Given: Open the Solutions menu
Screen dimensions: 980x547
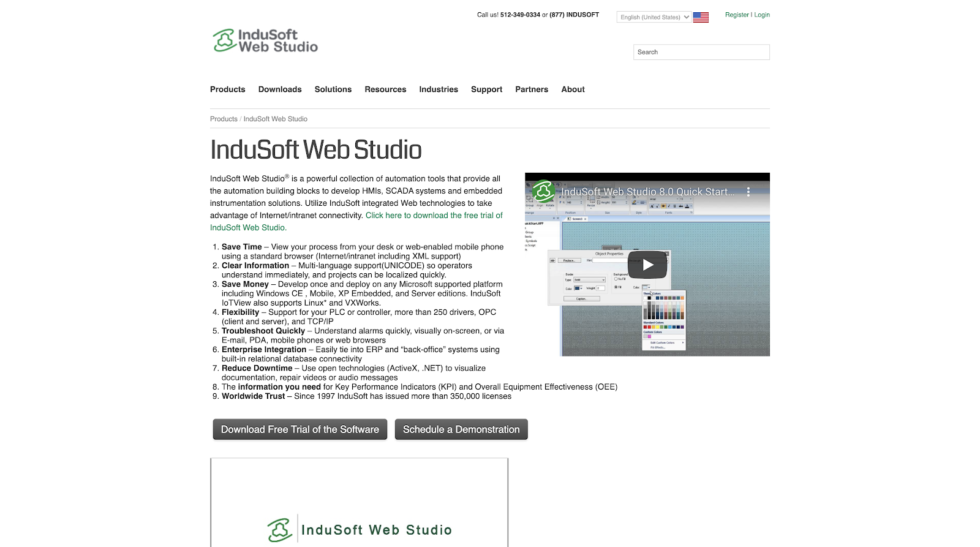Looking at the screenshot, I should pyautogui.click(x=333, y=89).
